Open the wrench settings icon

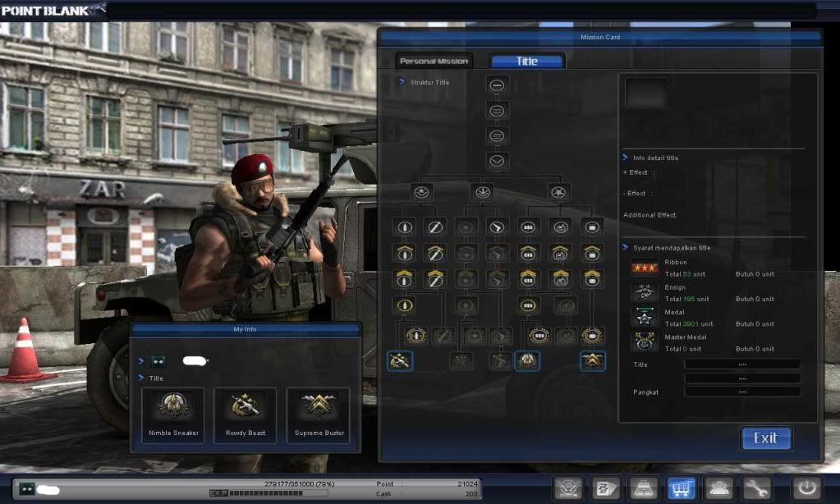pos(756,488)
